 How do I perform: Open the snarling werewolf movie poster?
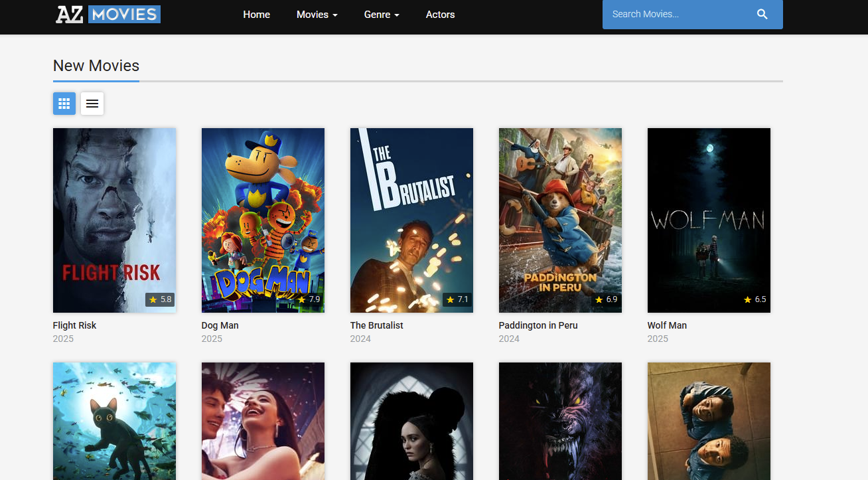point(560,421)
